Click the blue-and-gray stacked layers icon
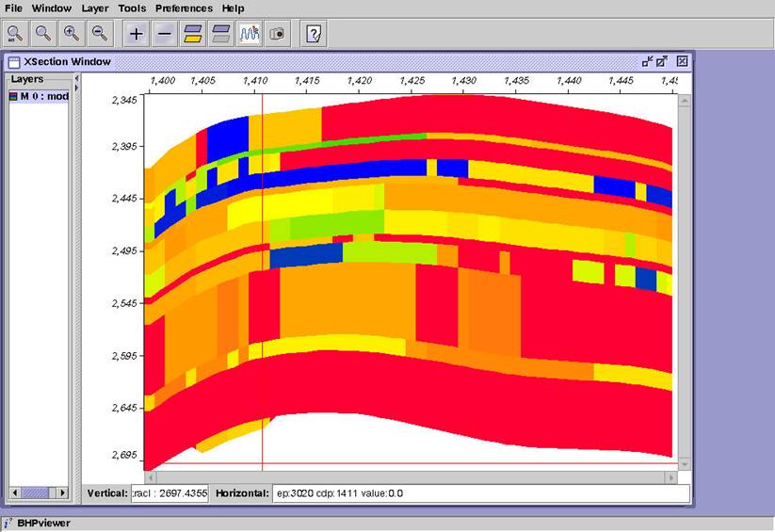Viewport: 775px width, 532px height. [221, 34]
